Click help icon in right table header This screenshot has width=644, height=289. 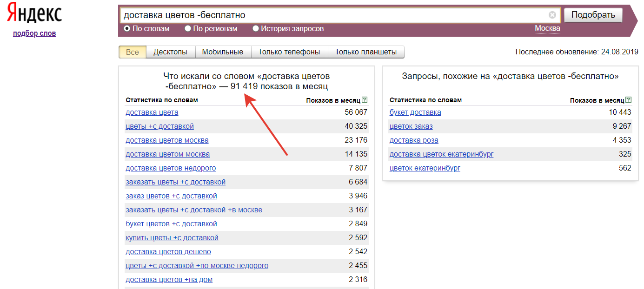[x=629, y=100]
